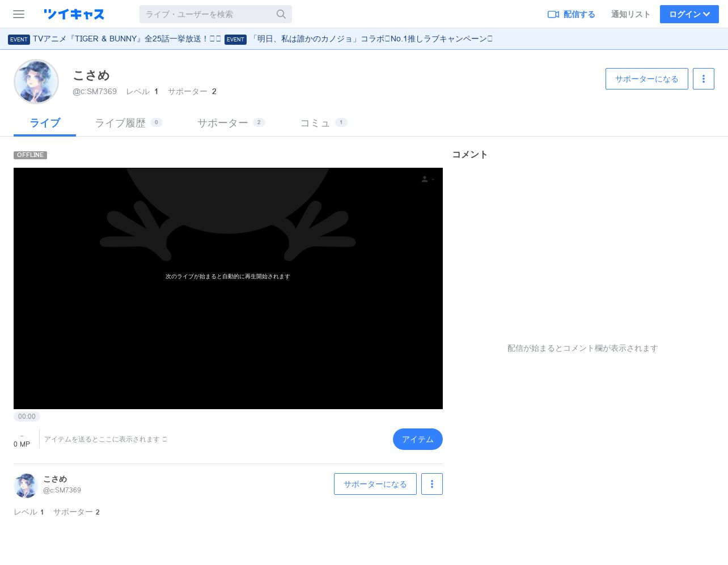This screenshot has width=728, height=565.
Task: Switch to the ライブ履歴 tab
Action: tap(128, 123)
